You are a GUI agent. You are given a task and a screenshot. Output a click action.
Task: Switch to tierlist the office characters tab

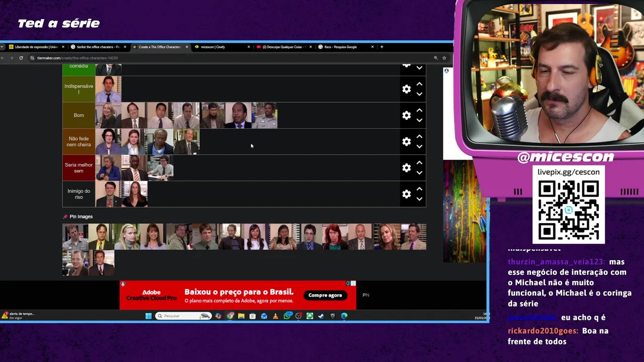(98, 47)
